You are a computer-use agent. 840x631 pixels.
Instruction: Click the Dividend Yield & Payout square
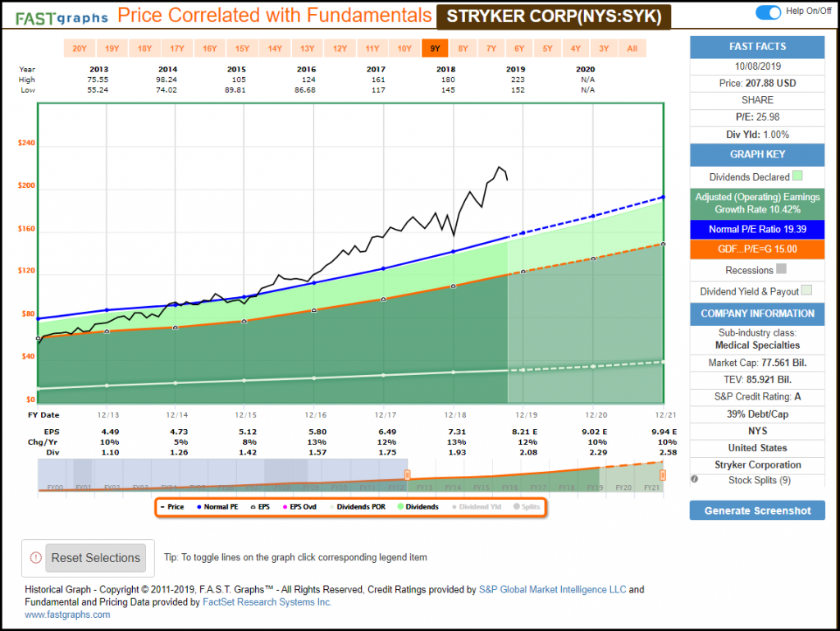pyautogui.click(x=808, y=291)
